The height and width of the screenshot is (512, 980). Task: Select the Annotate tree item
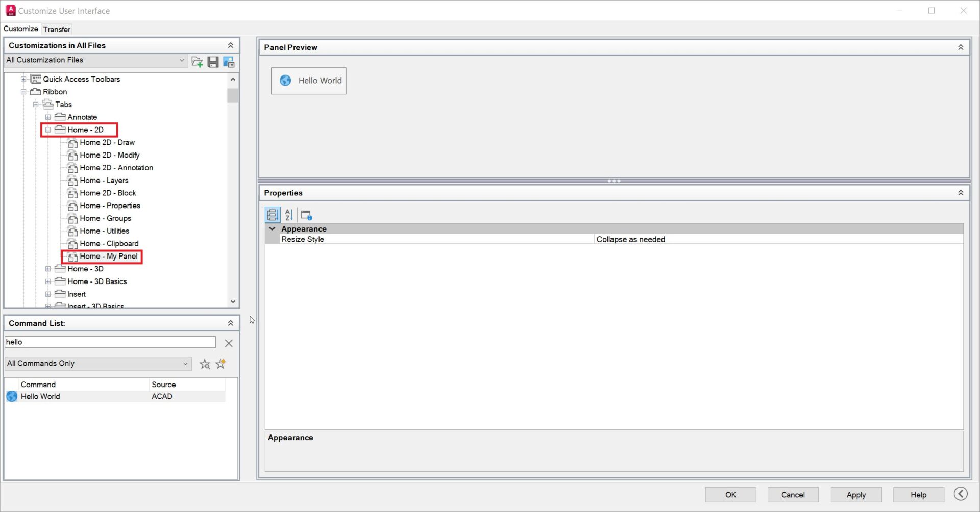click(x=82, y=117)
